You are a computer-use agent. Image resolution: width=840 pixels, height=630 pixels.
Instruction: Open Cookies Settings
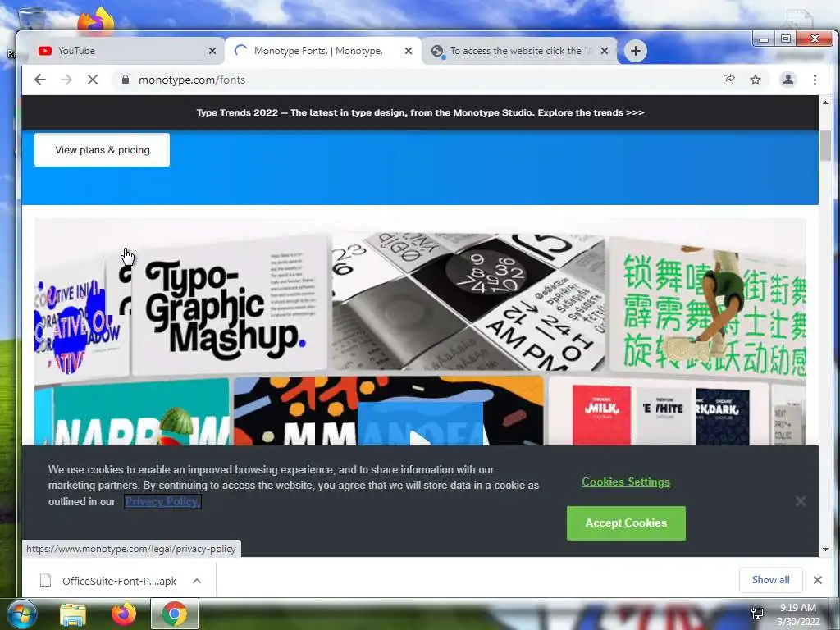(626, 482)
